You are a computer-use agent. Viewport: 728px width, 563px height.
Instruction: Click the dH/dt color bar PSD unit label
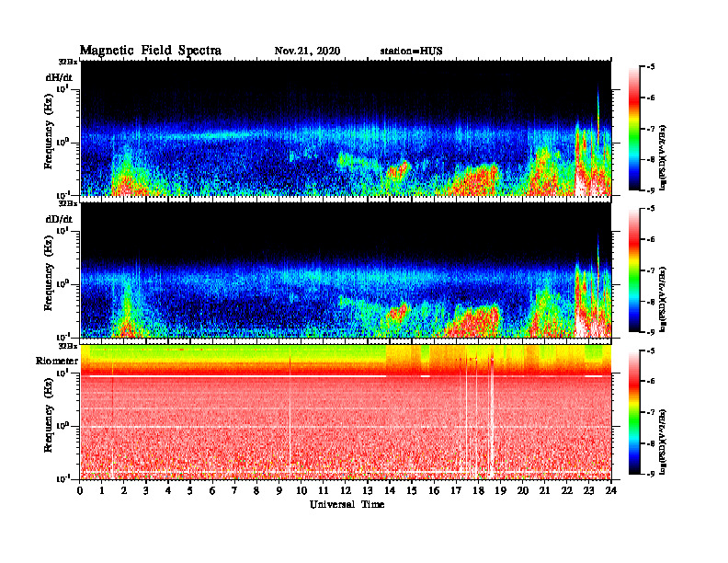click(663, 157)
